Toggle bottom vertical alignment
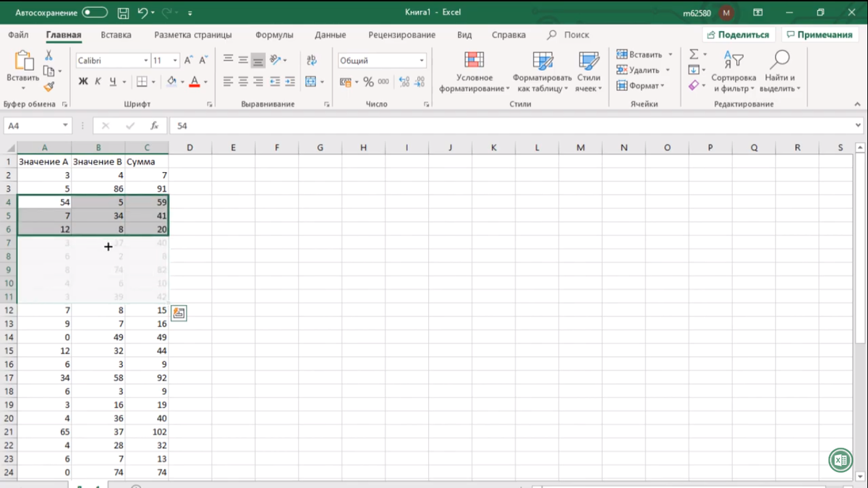Image resolution: width=868 pixels, height=488 pixels. [x=258, y=61]
